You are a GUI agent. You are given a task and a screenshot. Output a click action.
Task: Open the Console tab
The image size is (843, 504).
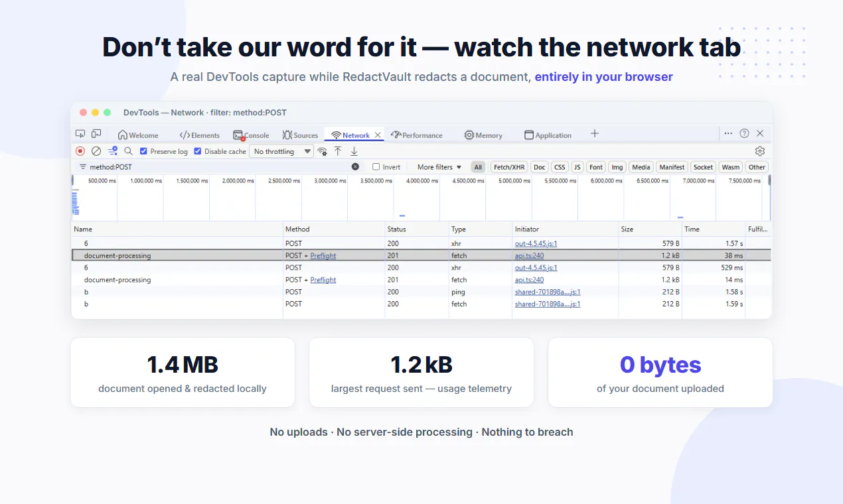click(x=251, y=135)
